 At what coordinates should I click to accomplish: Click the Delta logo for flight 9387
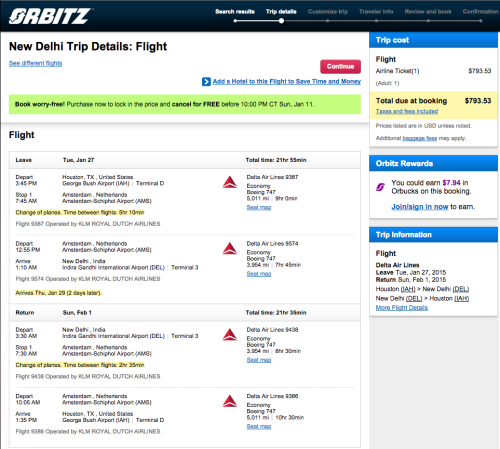pos(230,182)
